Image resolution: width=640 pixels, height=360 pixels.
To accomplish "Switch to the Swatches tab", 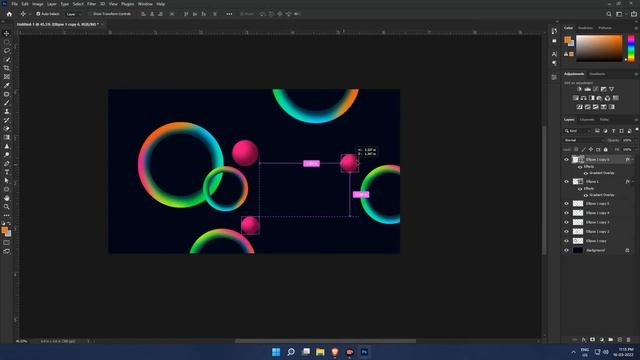I will pos(585,28).
